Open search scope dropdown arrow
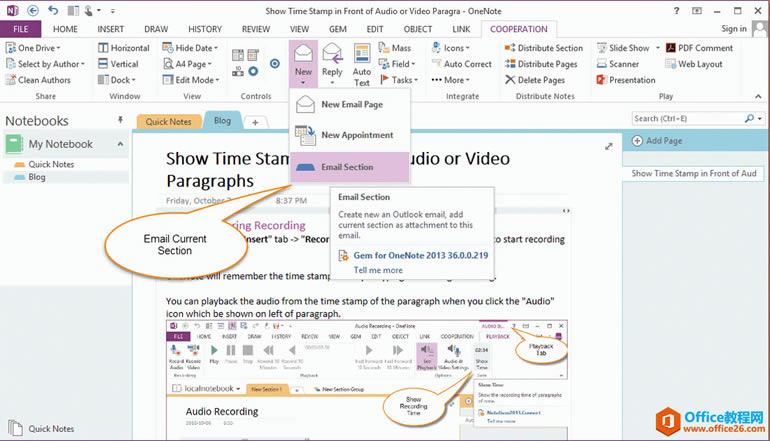Screen dimensions: 770x441 point(760,118)
